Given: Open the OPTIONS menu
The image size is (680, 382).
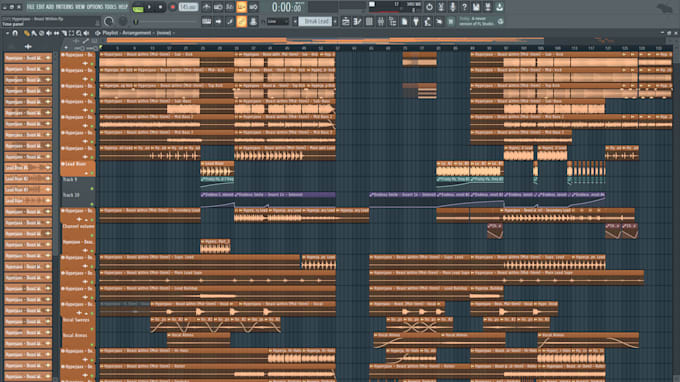Looking at the screenshot, I should pyautogui.click(x=95, y=7).
